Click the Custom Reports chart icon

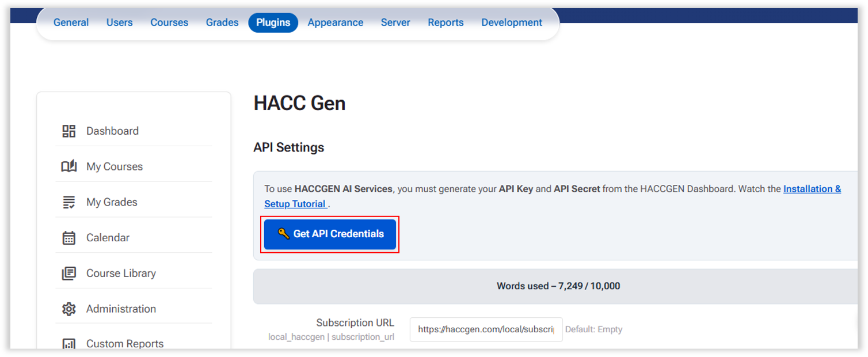[69, 344]
